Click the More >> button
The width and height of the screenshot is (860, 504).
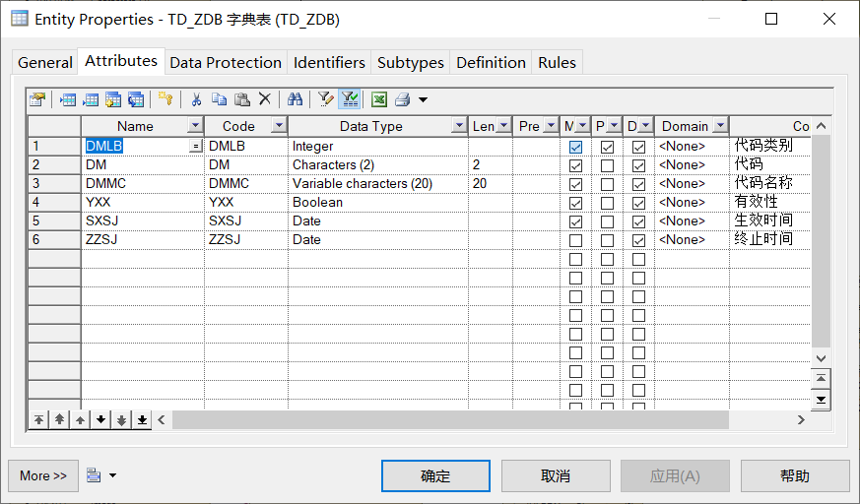point(43,475)
